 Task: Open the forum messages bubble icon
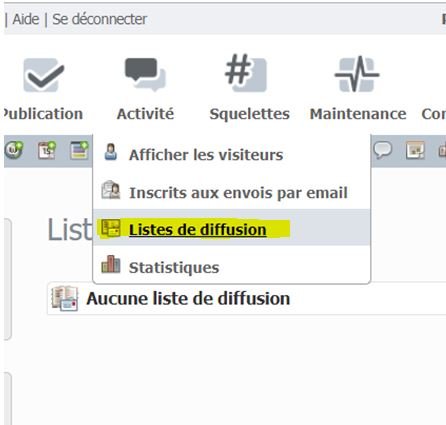[x=382, y=150]
